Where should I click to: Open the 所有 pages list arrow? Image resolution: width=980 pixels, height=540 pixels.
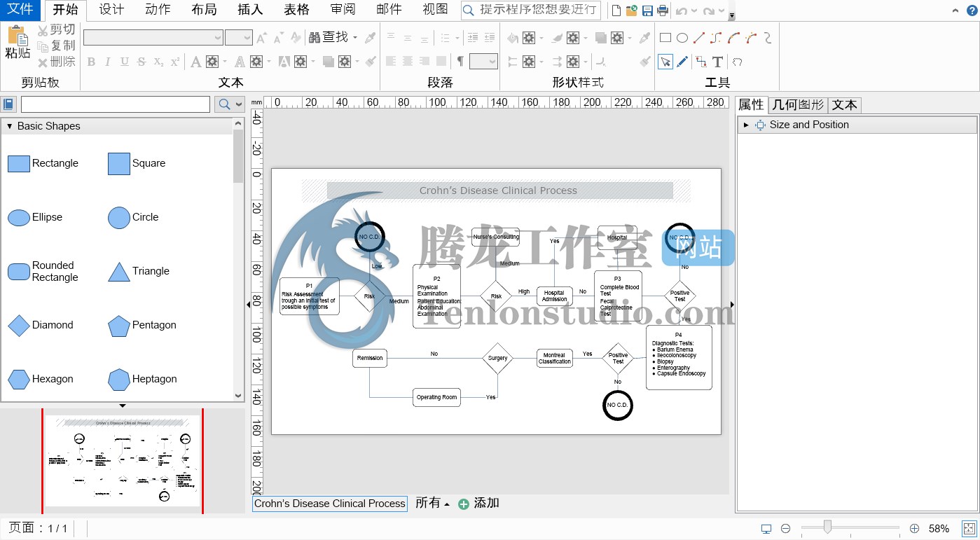[x=447, y=504]
